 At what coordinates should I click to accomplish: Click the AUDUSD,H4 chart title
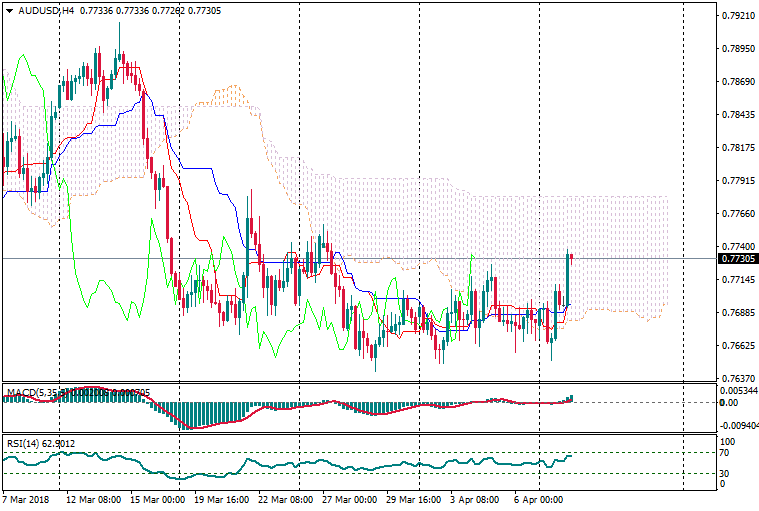[40, 9]
